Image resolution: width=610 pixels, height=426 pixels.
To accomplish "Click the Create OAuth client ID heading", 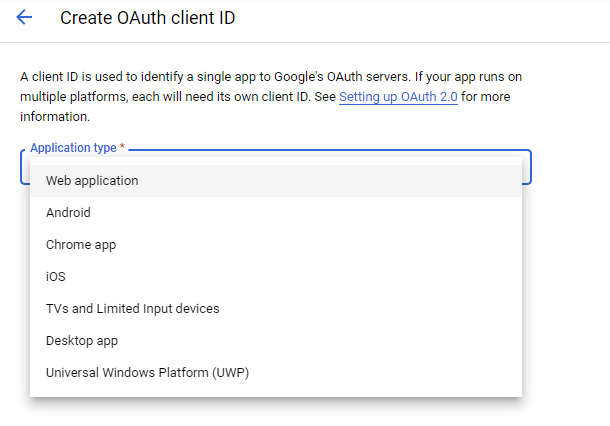I will click(147, 18).
